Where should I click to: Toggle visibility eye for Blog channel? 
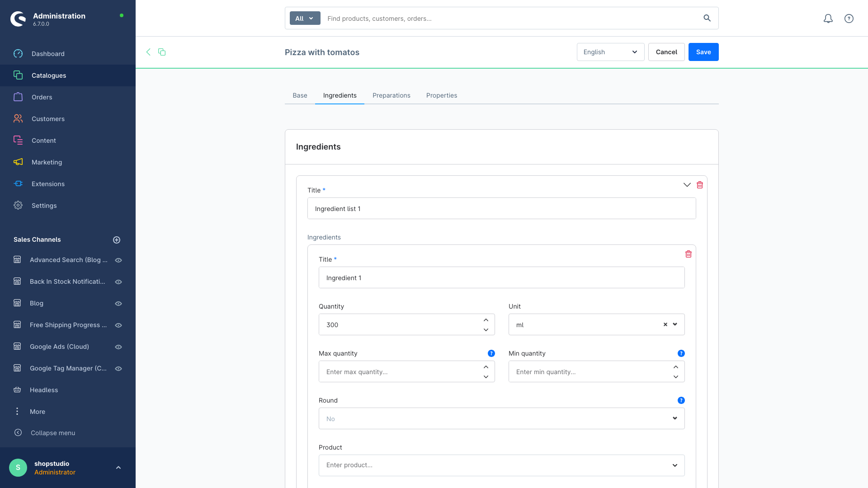[118, 304]
